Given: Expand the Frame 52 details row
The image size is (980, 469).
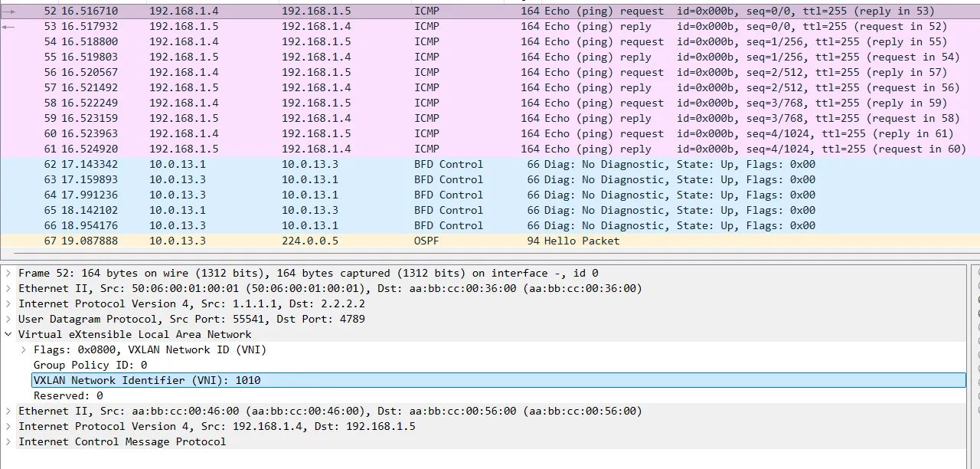Looking at the screenshot, I should point(8,274).
